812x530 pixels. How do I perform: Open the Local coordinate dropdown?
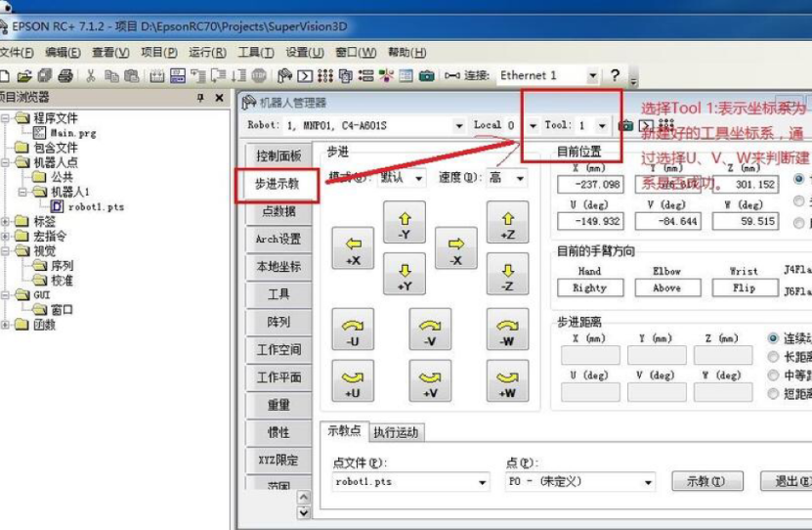533,125
